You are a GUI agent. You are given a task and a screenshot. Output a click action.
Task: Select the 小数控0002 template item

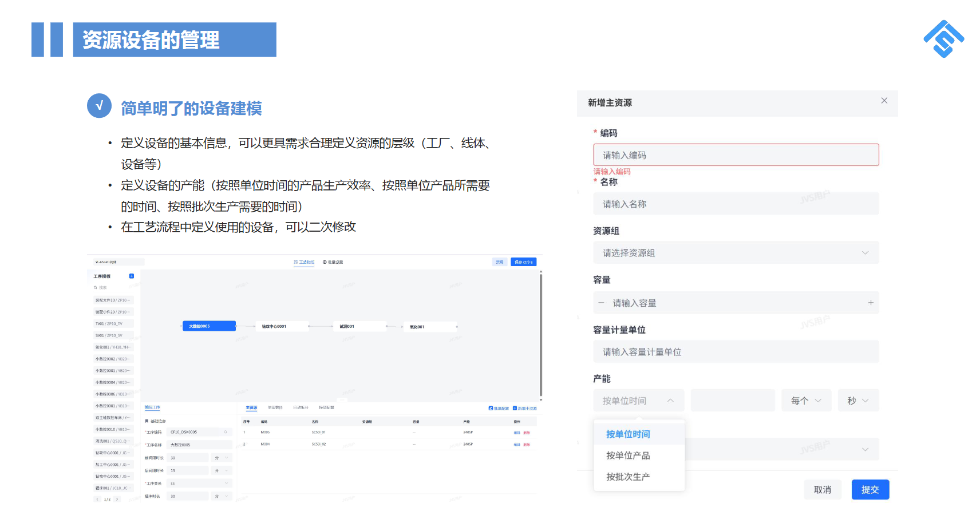(x=113, y=359)
